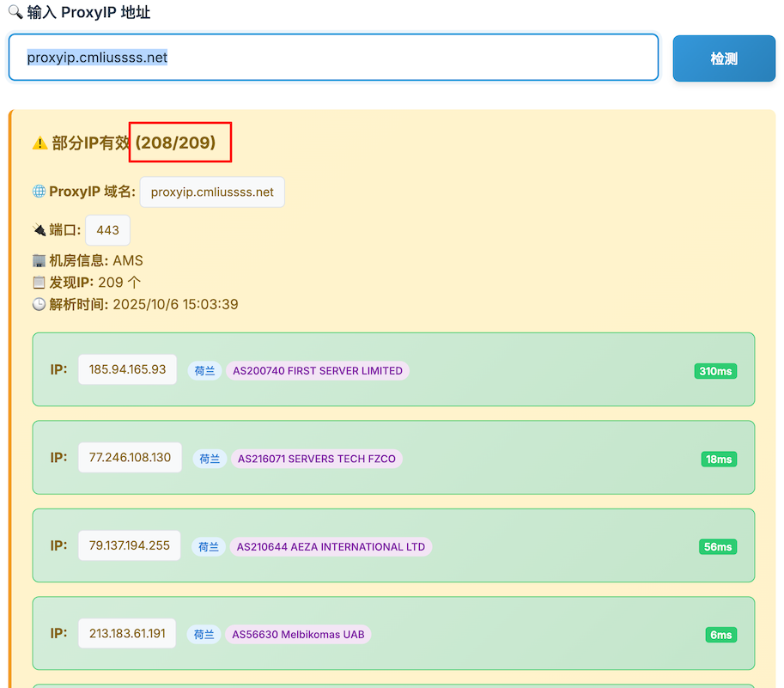Screen dimensions: 784x688
Task: Click the clock icon beside 解析时间
Action: [x=39, y=304]
